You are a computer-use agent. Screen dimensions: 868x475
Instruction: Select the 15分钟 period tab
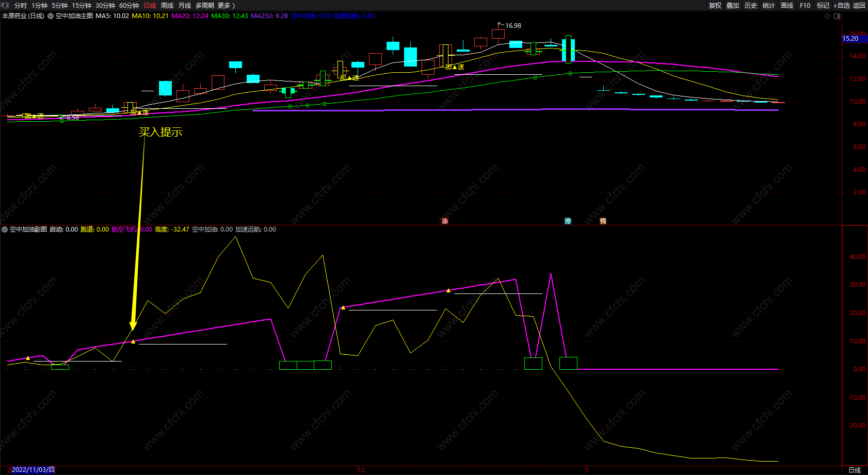pos(82,5)
